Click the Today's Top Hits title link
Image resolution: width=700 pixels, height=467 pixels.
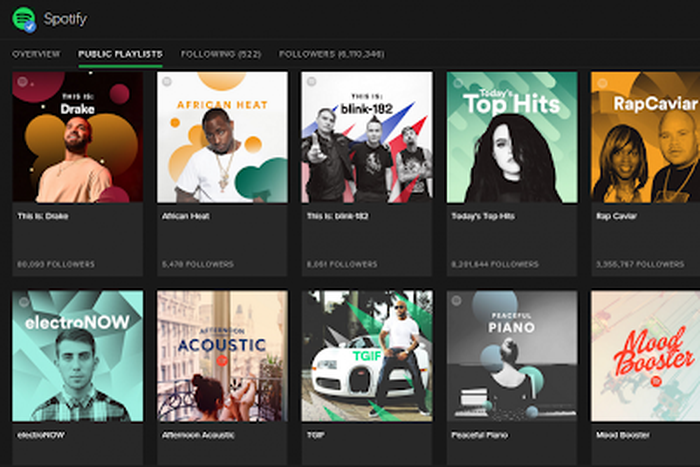(x=483, y=216)
